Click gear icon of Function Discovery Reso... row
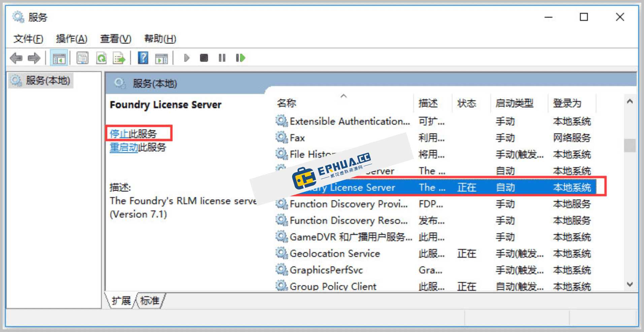 click(x=282, y=220)
